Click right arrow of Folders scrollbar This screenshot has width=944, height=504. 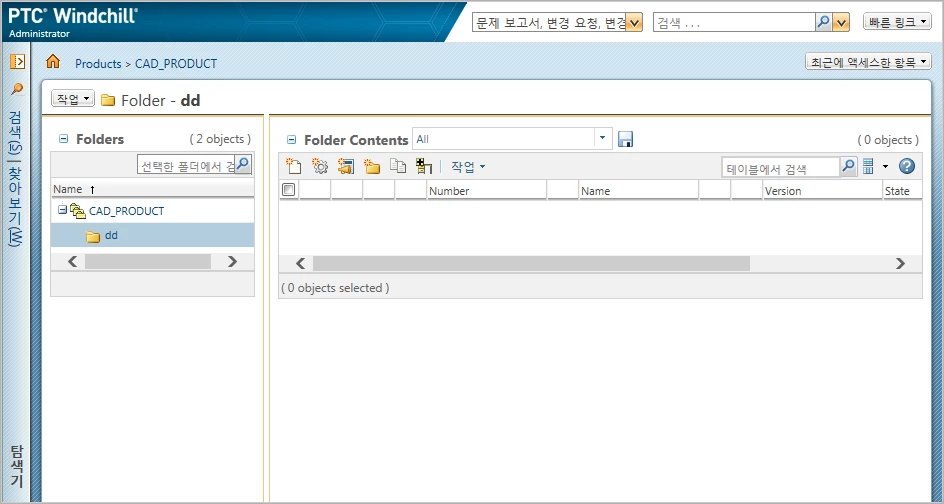click(232, 261)
